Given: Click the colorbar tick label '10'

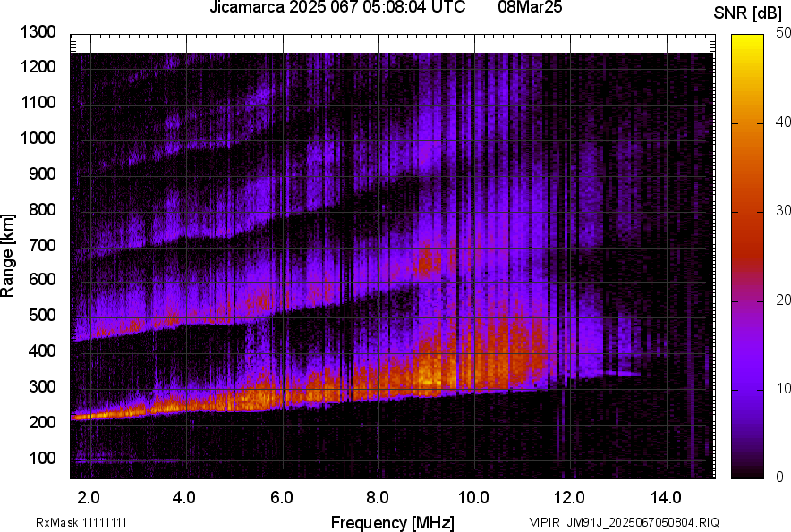Looking at the screenshot, I should point(784,388).
